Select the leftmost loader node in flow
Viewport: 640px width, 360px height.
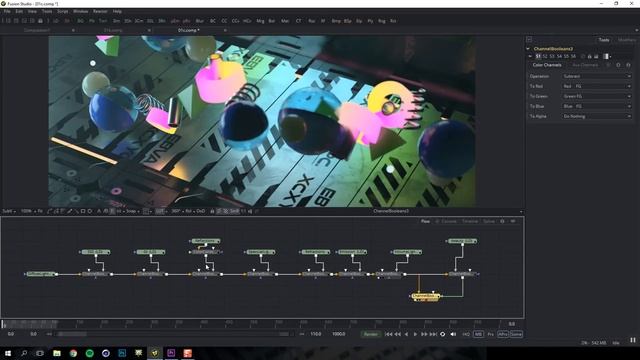(40, 274)
